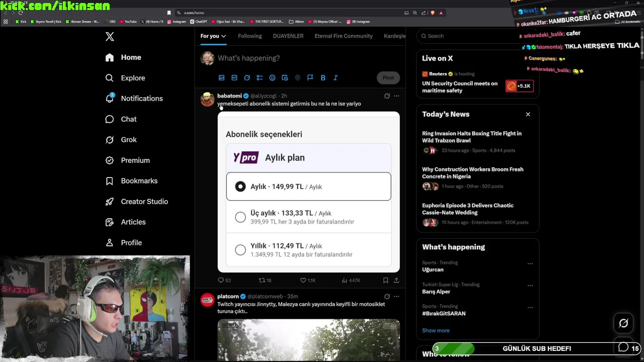This screenshot has width=644, height=362.
Task: Open the floating Grok button
Action: click(623, 323)
